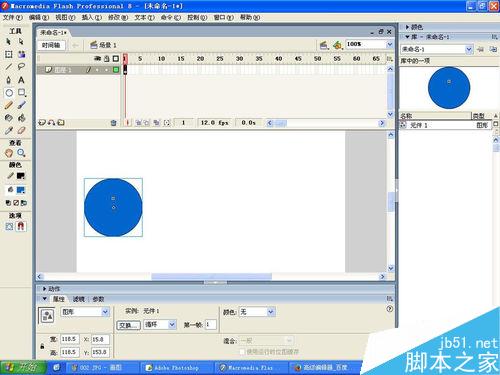Click Scene 1 in the edit bar
Image resolution: width=500 pixels, height=375 pixels.
coord(103,45)
